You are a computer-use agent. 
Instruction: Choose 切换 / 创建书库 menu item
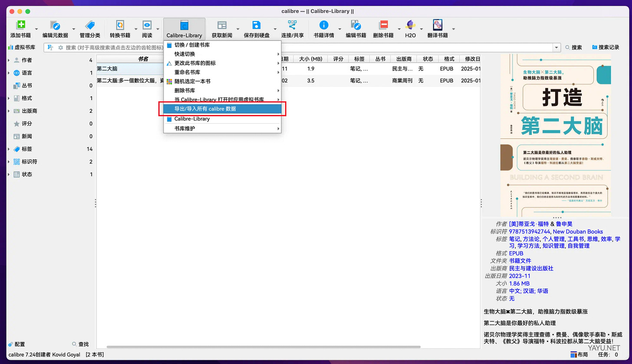tap(222, 45)
